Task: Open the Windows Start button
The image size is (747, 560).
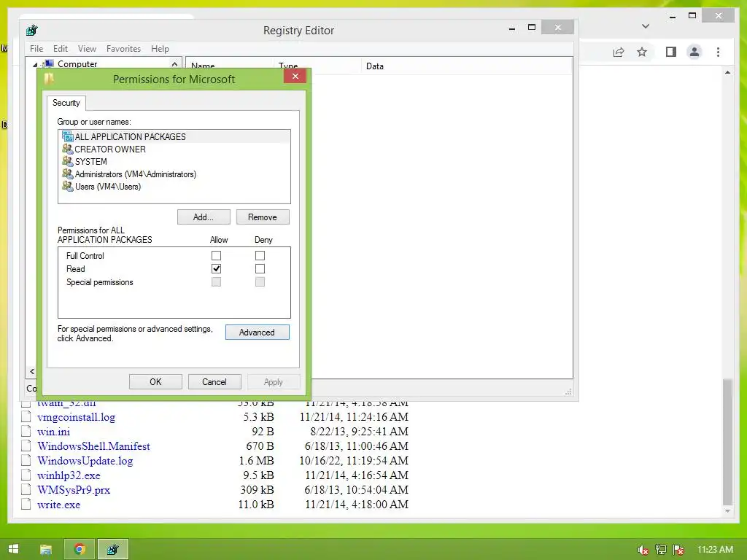Action: pos(13,549)
